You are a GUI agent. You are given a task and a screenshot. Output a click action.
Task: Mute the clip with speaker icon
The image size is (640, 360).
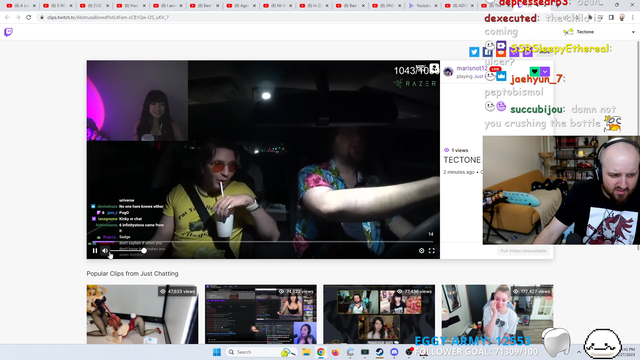tap(105, 251)
